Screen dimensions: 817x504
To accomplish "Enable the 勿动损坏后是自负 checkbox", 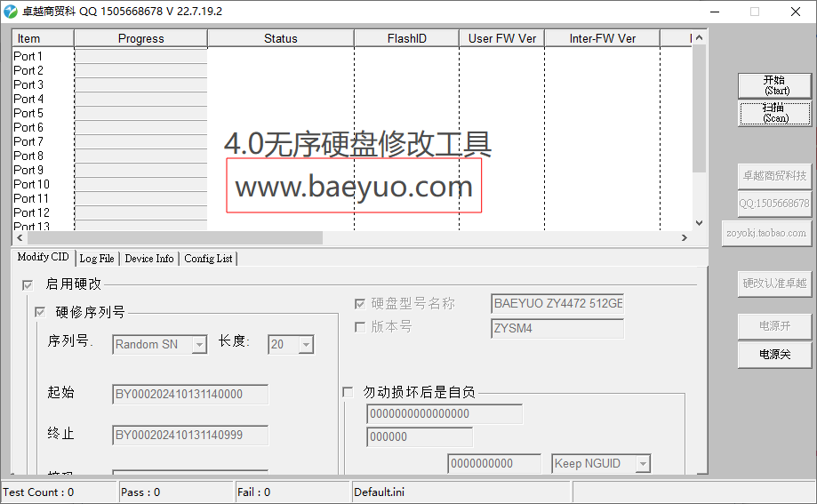I will pyautogui.click(x=348, y=392).
